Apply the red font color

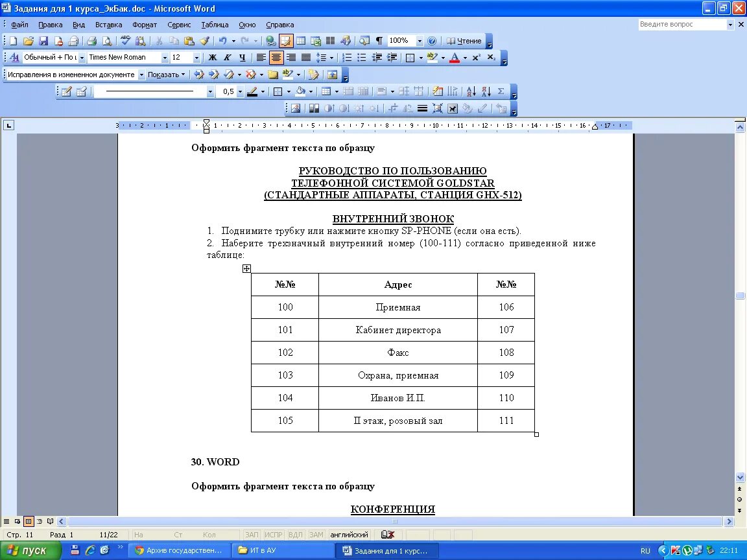455,58
